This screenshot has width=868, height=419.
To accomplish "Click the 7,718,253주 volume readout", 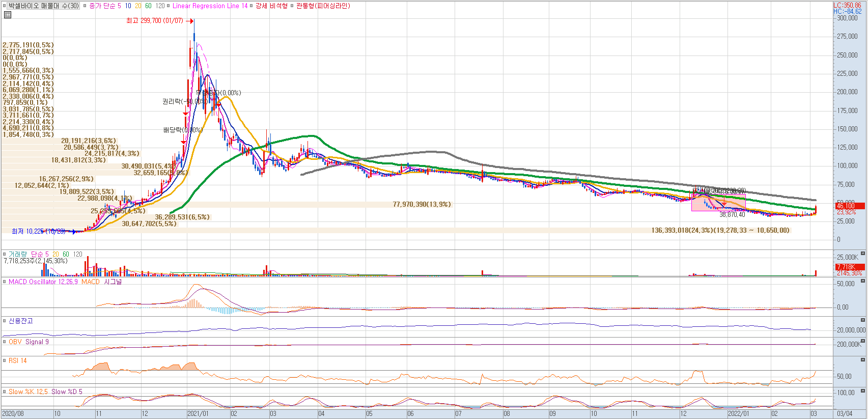I will 35,261.
